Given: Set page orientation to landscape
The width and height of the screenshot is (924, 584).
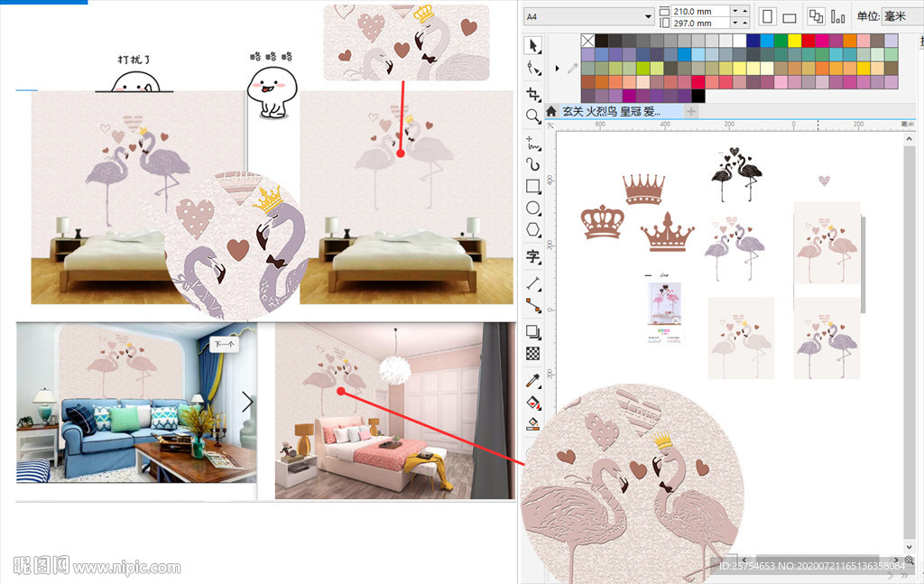Looking at the screenshot, I should pyautogui.click(x=789, y=17).
